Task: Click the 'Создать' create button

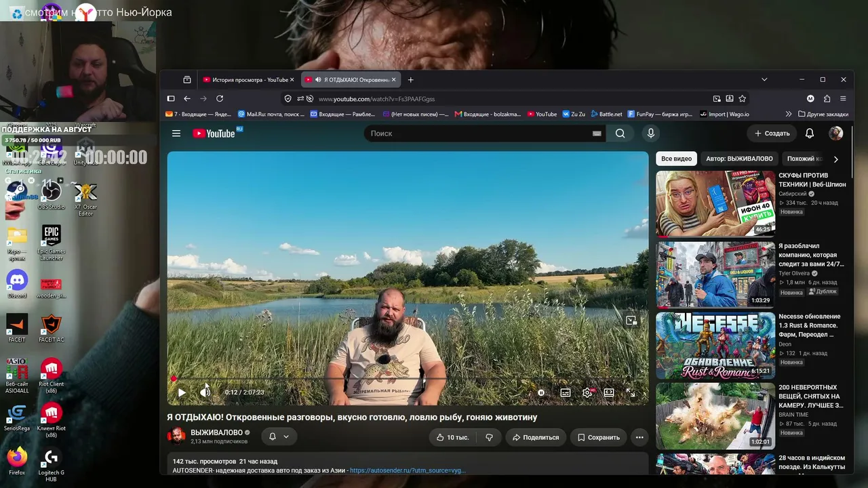Action: point(772,134)
